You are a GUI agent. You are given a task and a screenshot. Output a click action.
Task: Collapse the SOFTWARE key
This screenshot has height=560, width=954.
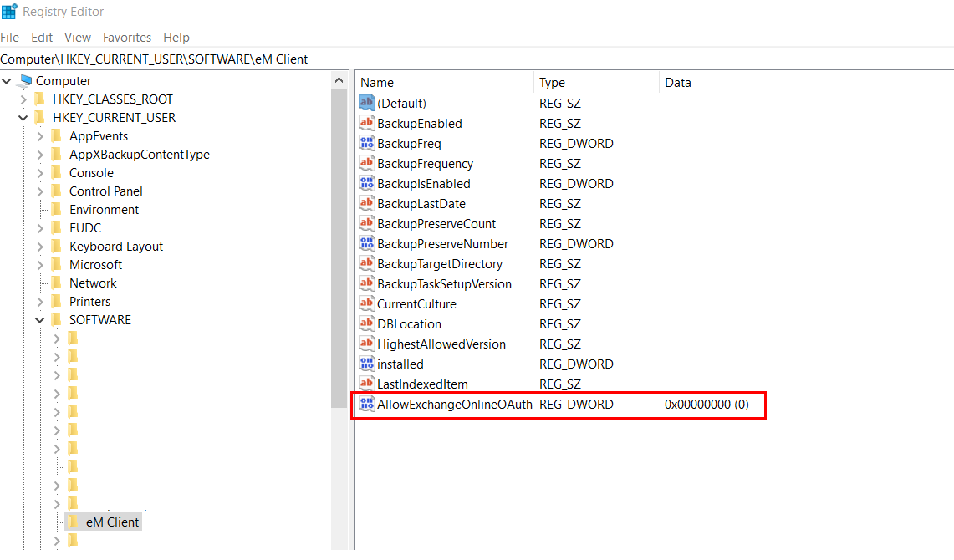pos(40,320)
